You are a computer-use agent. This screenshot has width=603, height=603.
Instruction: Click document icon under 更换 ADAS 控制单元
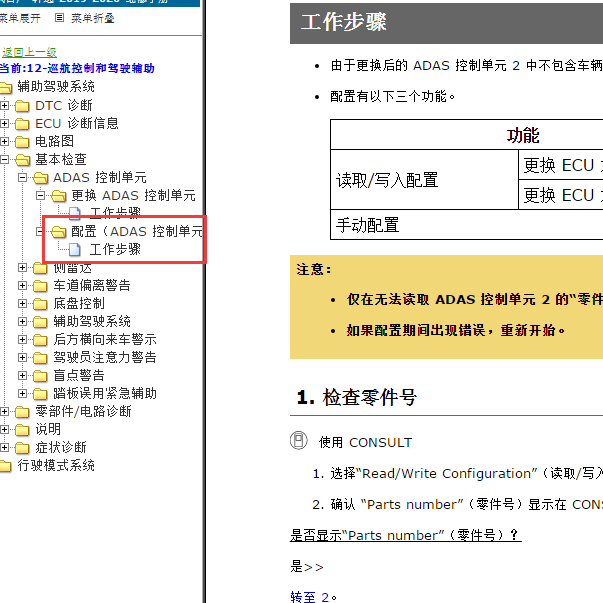point(75,213)
